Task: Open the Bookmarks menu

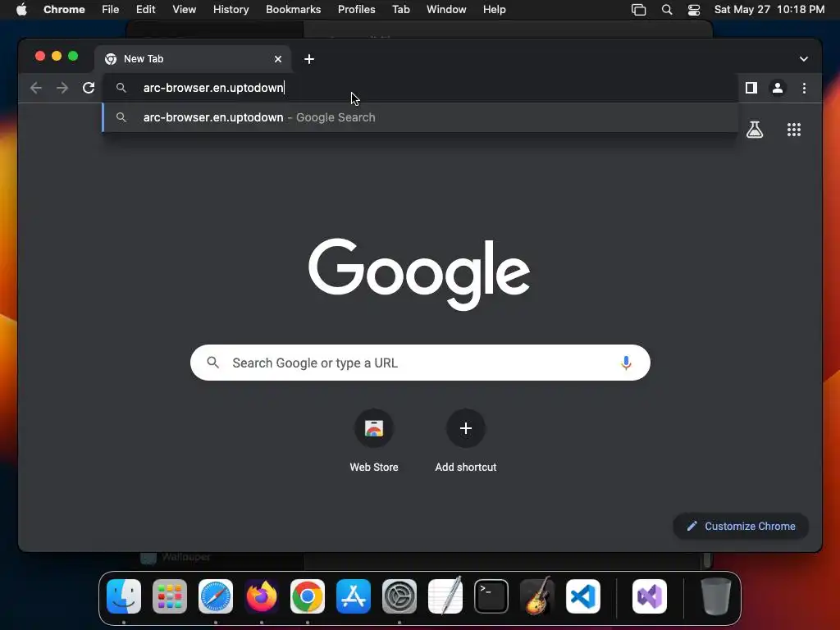Action: coord(293,10)
